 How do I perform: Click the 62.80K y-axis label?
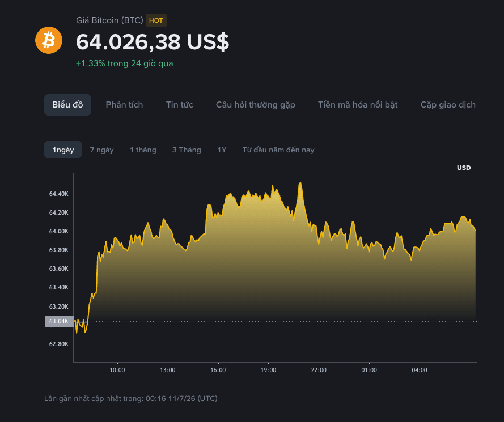(58, 344)
